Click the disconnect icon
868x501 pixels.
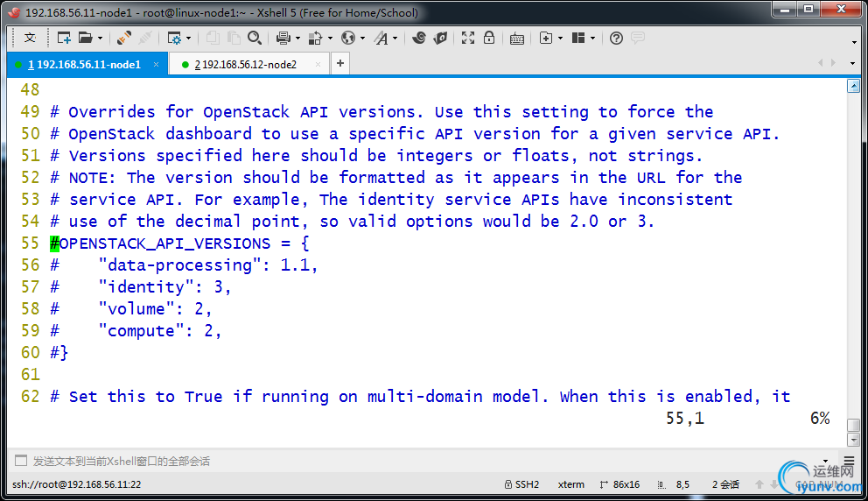point(145,38)
